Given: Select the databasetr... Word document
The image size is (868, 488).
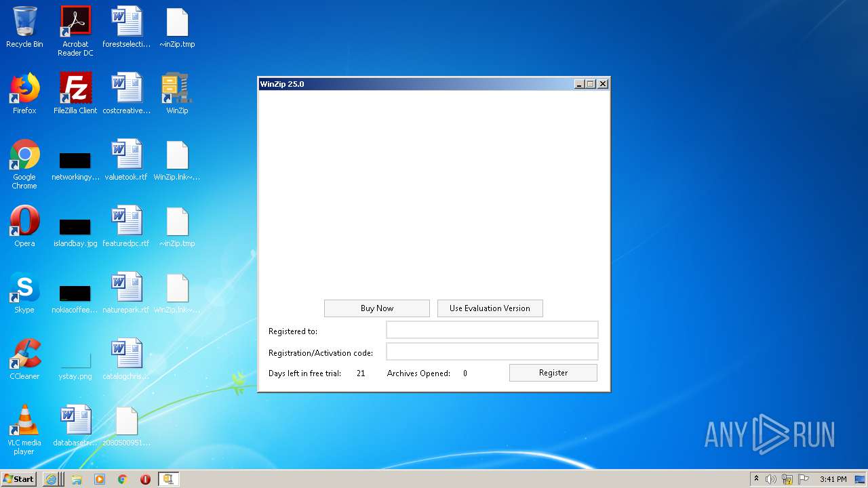Looking at the screenshot, I should [75, 426].
